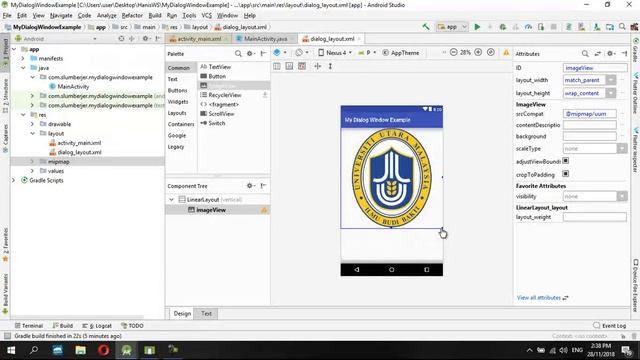Click the zoom to fit screen icon
Screen dimensions: 640x360
coord(491,53)
